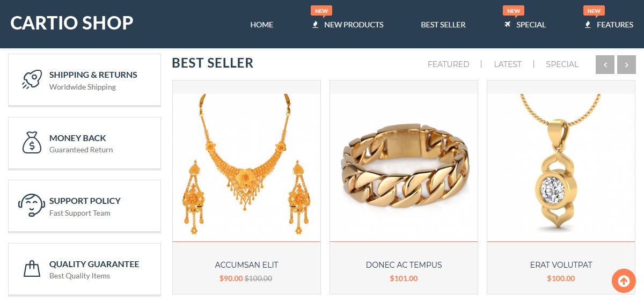
Task: View the diamond pendant product image
Action: click(561, 167)
